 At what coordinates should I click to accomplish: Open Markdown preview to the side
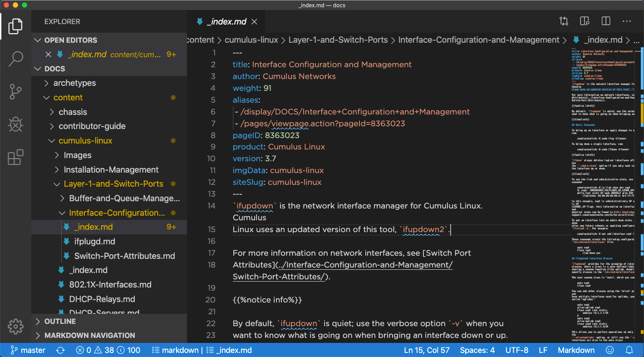coord(585,21)
